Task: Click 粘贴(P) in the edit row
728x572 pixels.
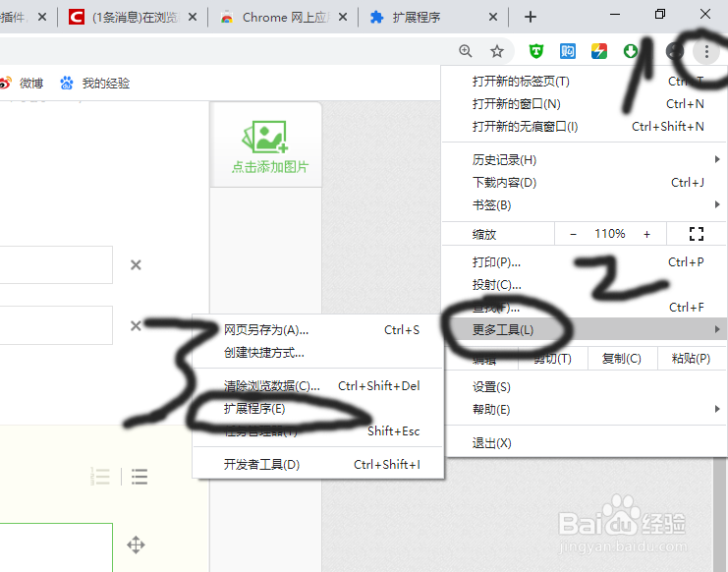Action: click(x=692, y=359)
